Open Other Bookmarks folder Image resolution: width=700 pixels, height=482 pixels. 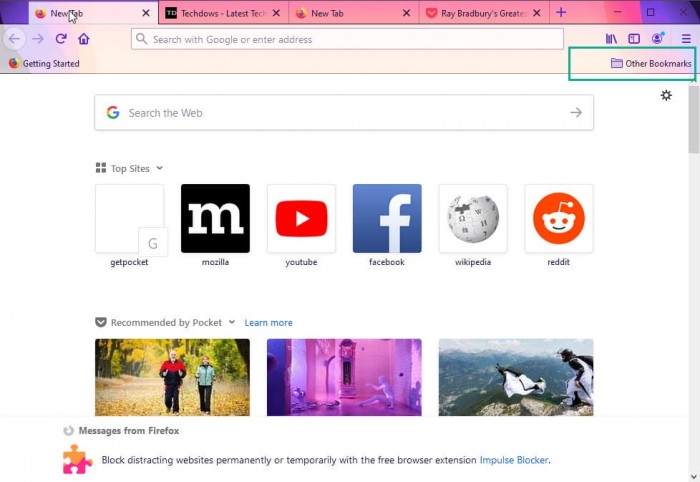tap(651, 63)
